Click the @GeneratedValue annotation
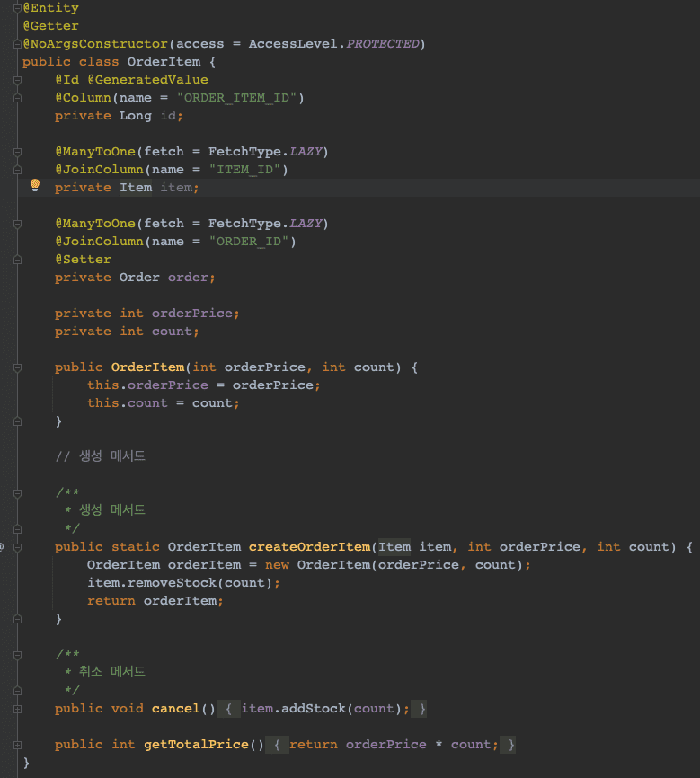Viewport: 700px width, 778px height. pos(148,79)
